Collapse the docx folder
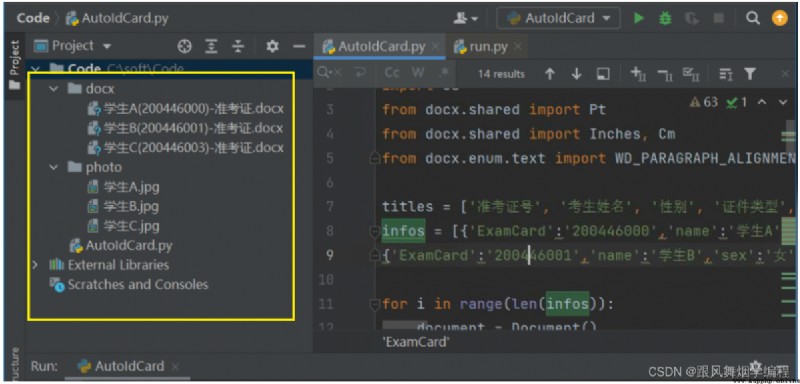Viewport: 800px width, 384px height. (x=54, y=89)
